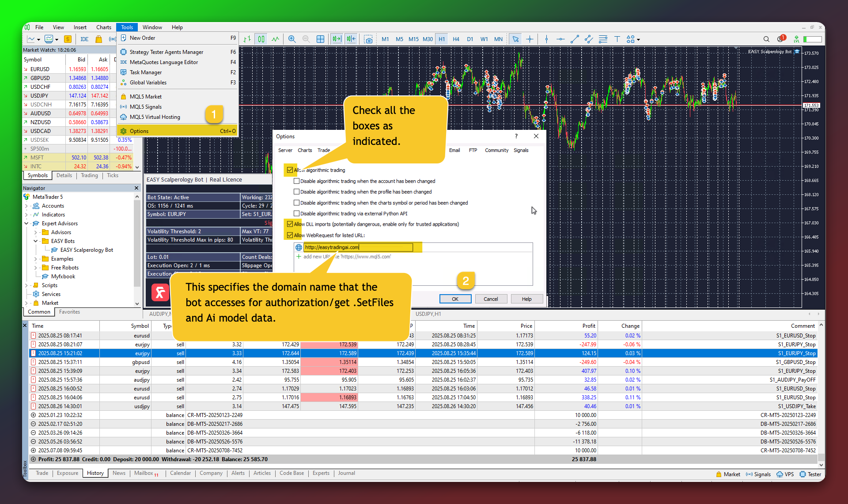The height and width of the screenshot is (504, 848).
Task: Select the H4 timeframe
Action: [456, 39]
